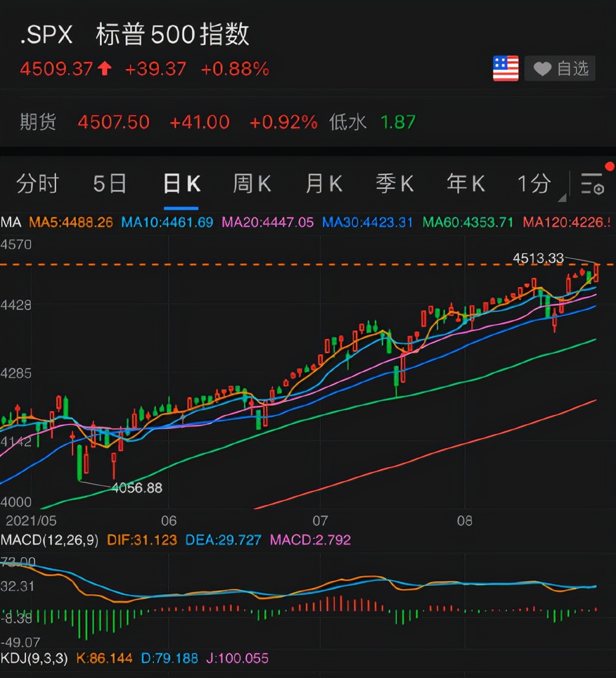Click the MACD(12,26,9) indicator label
This screenshot has height=678, width=616.
click(49, 540)
